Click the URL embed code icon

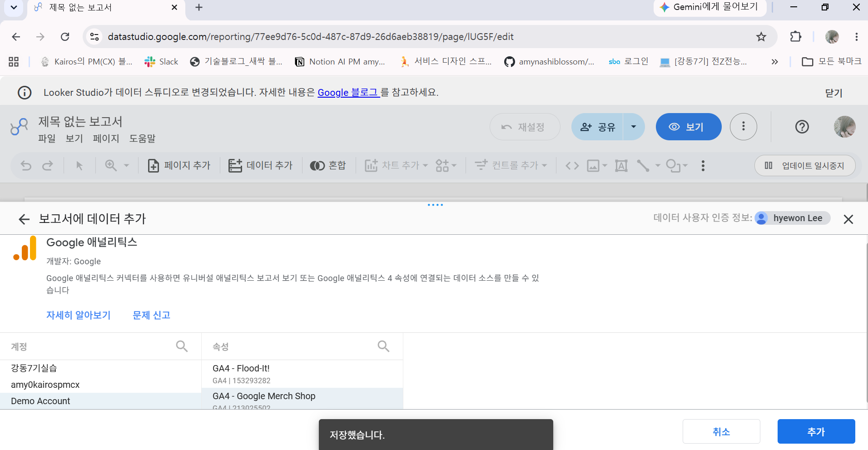click(572, 166)
